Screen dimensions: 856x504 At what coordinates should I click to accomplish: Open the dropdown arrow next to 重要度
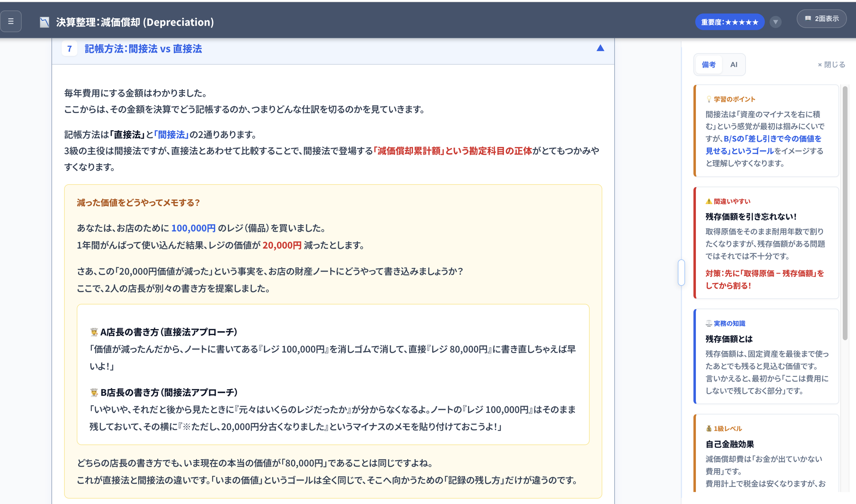(775, 22)
